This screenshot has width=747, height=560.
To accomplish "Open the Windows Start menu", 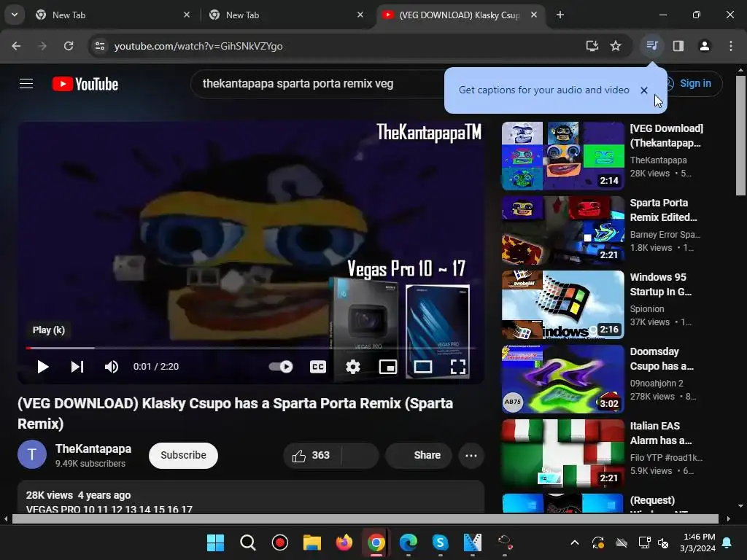I will 215,542.
